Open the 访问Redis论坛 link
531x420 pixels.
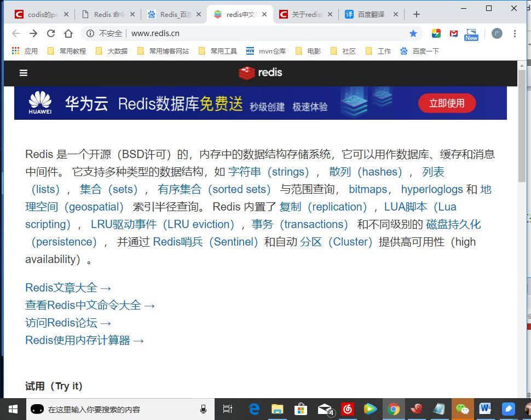pos(68,323)
